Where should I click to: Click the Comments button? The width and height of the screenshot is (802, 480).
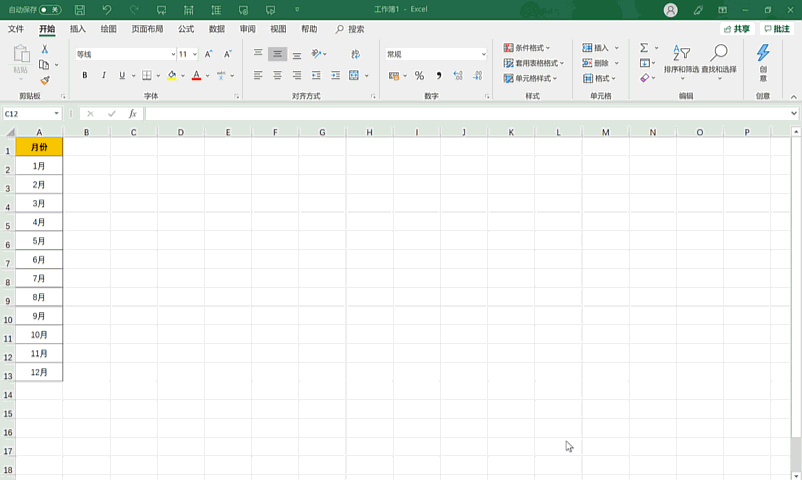(x=777, y=29)
